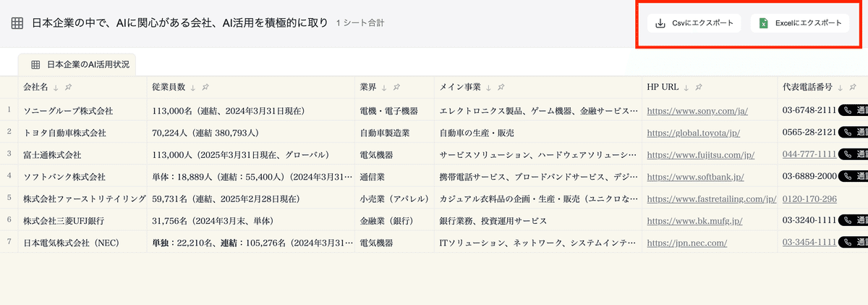868x305 pixels.
Task: Click MUFG's 31,756名 employee count cell
Action: [x=250, y=221]
